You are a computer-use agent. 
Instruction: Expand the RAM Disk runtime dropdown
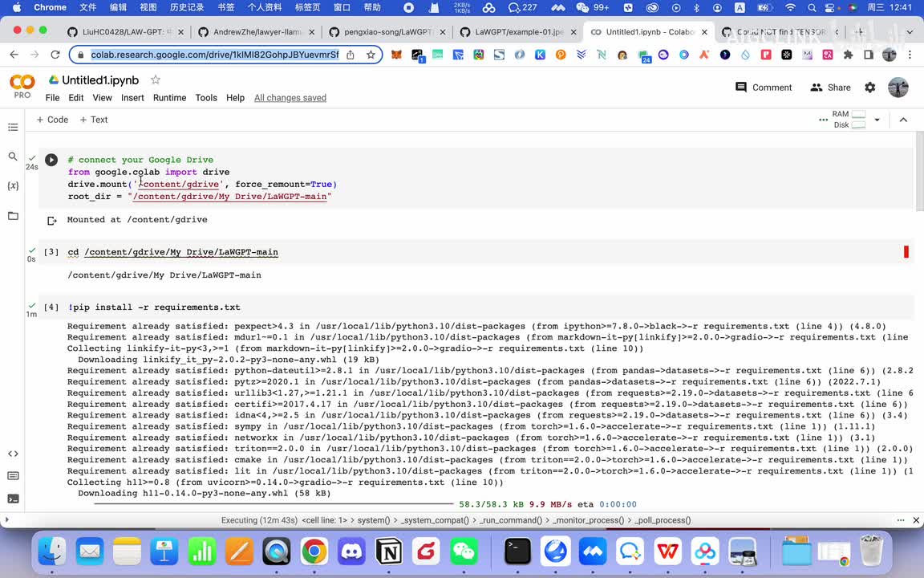coord(877,120)
